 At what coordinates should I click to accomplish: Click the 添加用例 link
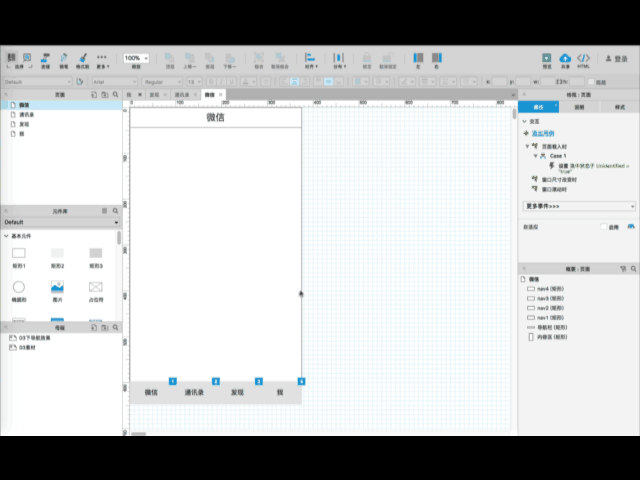(543, 133)
